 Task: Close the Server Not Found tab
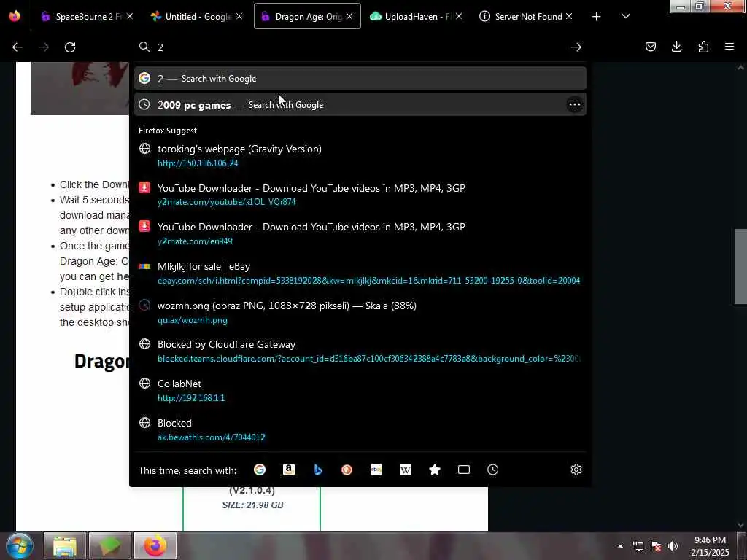coord(568,16)
